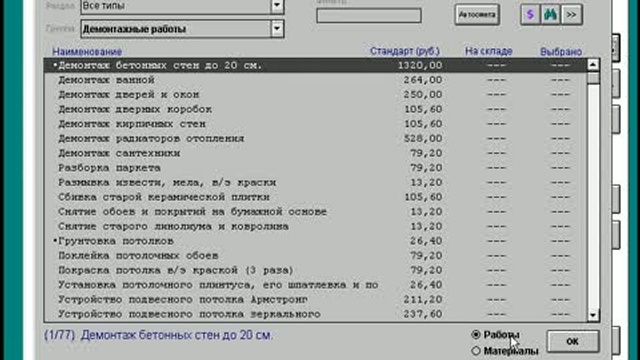Click the list scrollbar down arrow
This screenshot has height=360, width=640.
tap(593, 315)
